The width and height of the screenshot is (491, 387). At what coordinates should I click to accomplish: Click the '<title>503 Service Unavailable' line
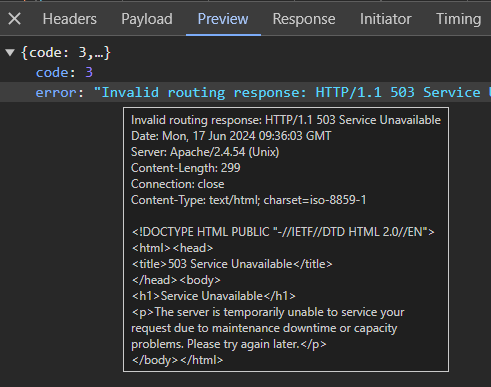point(232,264)
